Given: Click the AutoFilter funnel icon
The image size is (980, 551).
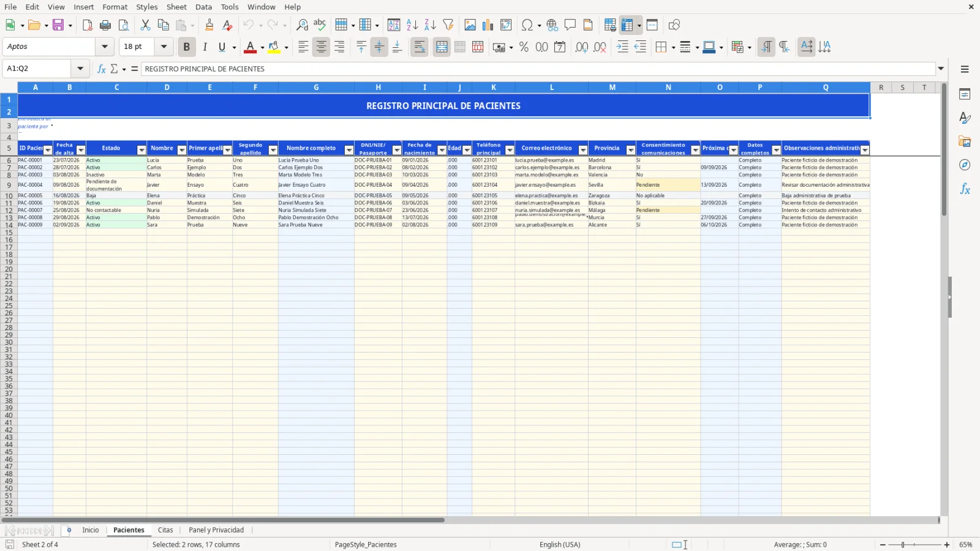Looking at the screenshot, I should pyautogui.click(x=448, y=25).
